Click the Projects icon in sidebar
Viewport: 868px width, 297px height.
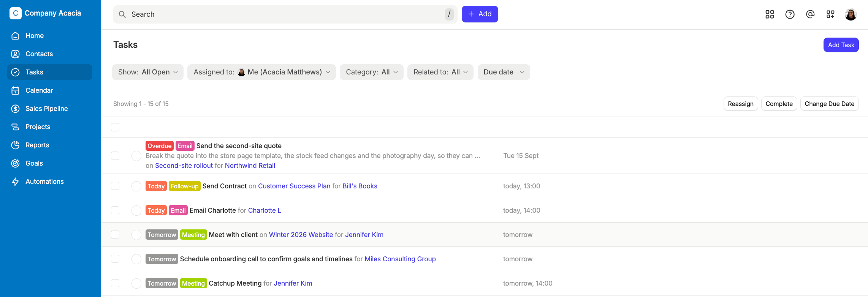[16, 127]
